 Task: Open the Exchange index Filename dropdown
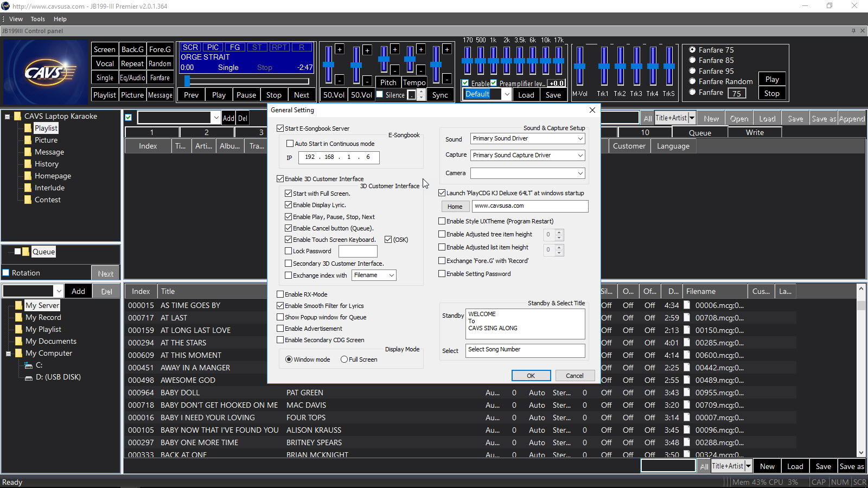[392, 275]
